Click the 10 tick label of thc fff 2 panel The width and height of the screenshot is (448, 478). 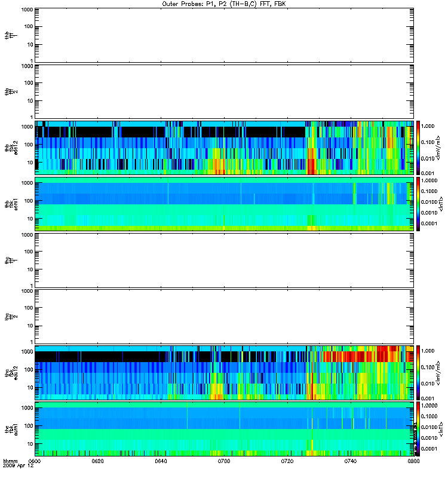(x=30, y=326)
